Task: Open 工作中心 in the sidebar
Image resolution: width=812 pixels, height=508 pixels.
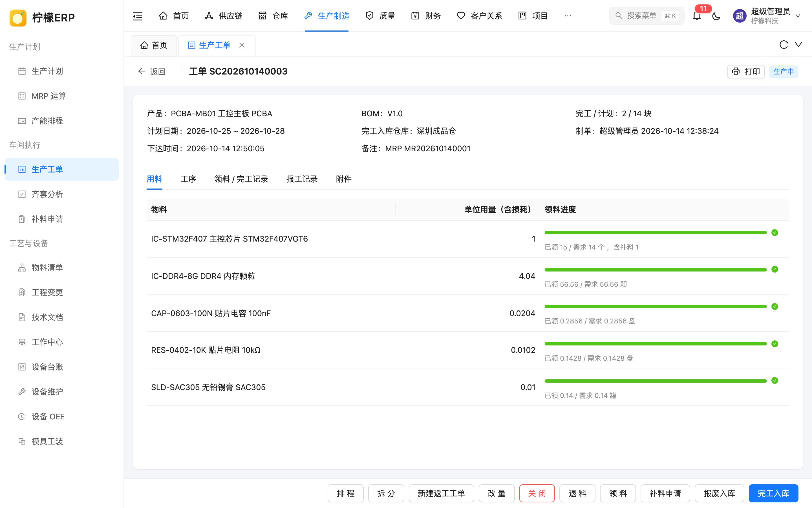Action: coord(62,342)
